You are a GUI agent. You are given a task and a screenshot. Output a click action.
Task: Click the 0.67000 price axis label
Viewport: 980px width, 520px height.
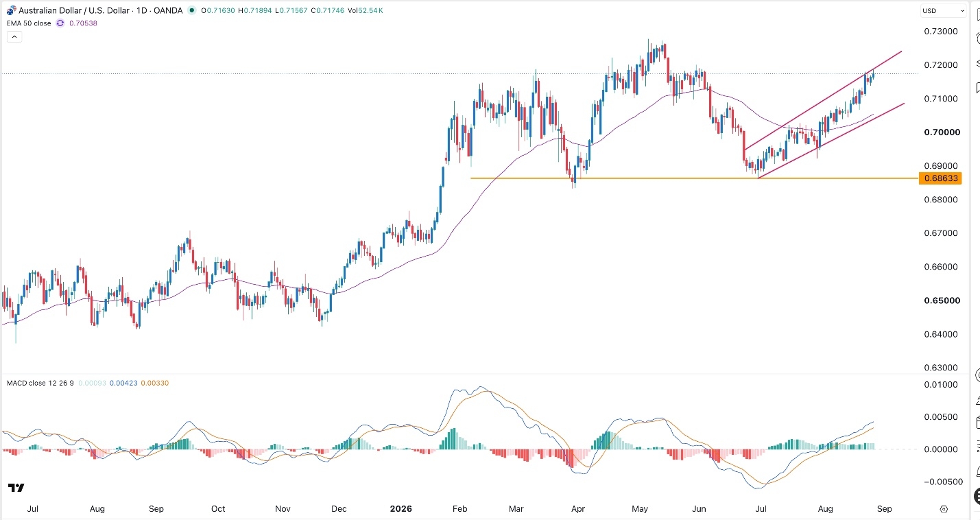pyautogui.click(x=941, y=233)
